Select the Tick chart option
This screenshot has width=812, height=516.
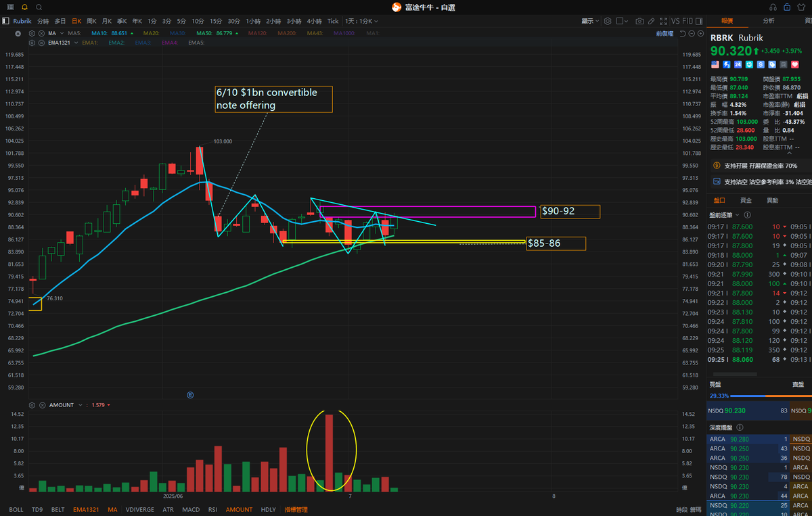click(x=333, y=21)
